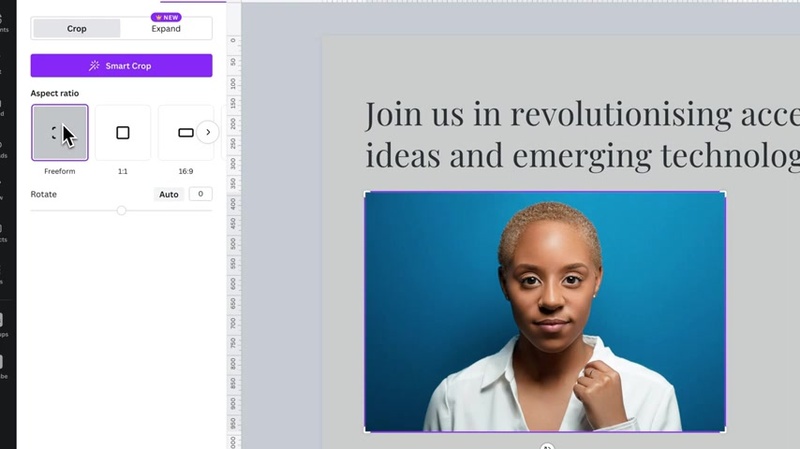The image size is (800, 449).
Task: Choose the 1:1 square aspect ratio
Action: point(123,133)
